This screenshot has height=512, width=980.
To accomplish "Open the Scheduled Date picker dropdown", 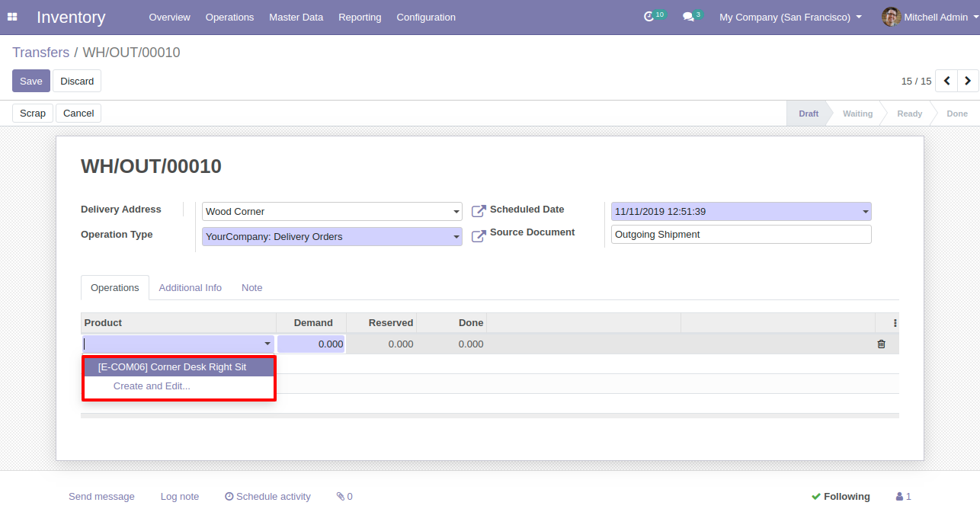I will pyautogui.click(x=865, y=212).
